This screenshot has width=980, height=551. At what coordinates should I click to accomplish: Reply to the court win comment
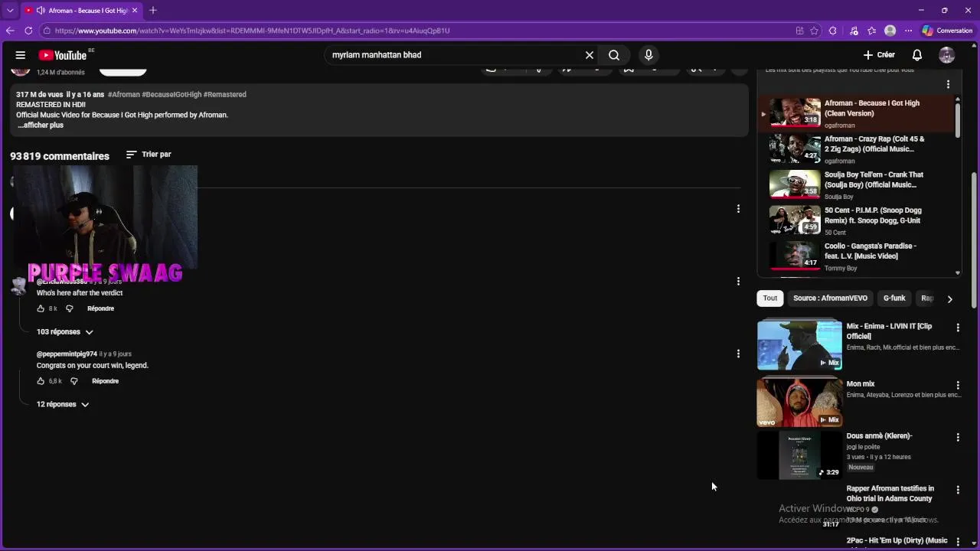[105, 381]
